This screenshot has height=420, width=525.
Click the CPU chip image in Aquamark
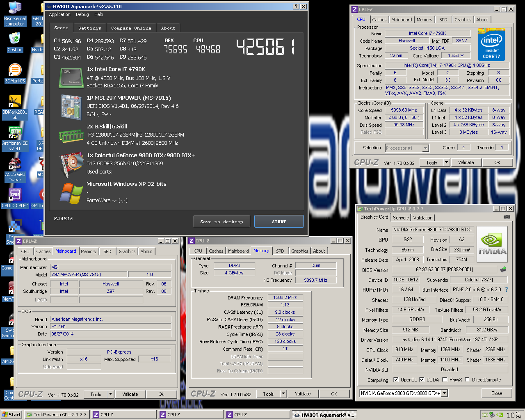71,77
